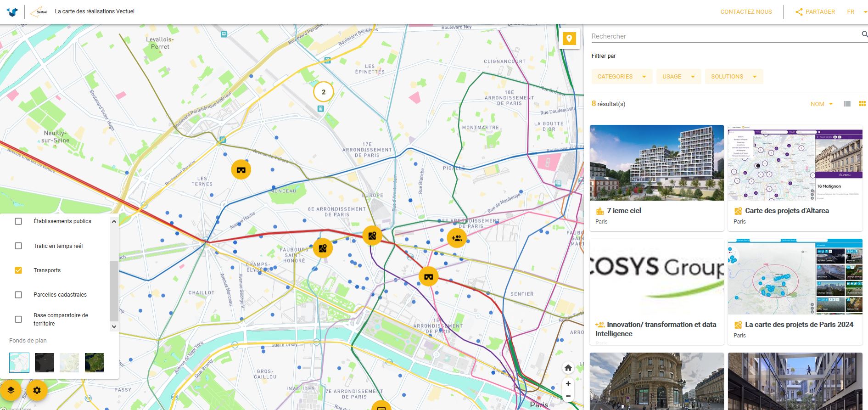This screenshot has height=410, width=868.
Task: Click the layer list scroll-down arrow
Action: tap(114, 326)
